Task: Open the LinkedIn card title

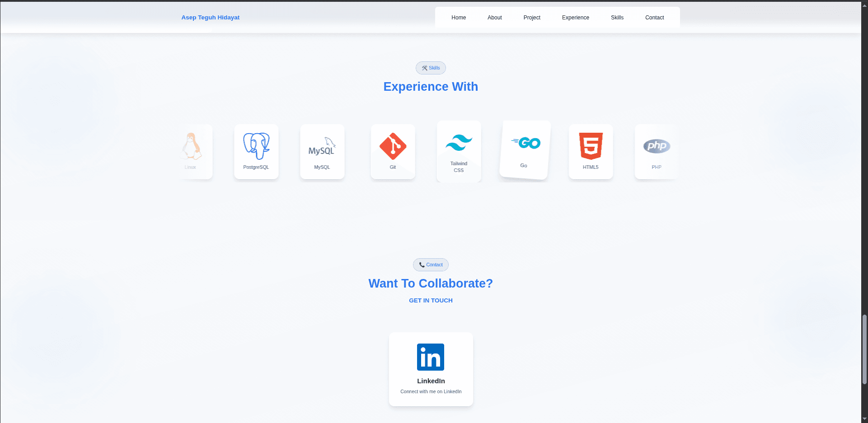Action: point(431,381)
